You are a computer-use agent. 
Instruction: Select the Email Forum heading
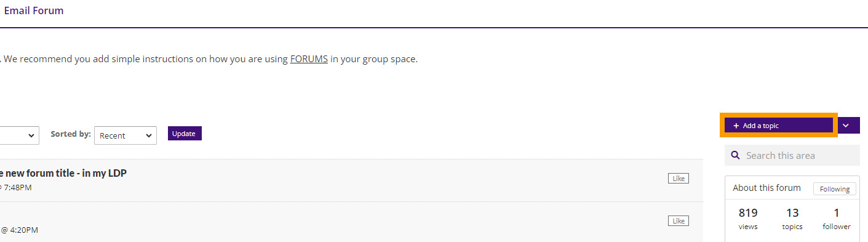[33, 10]
